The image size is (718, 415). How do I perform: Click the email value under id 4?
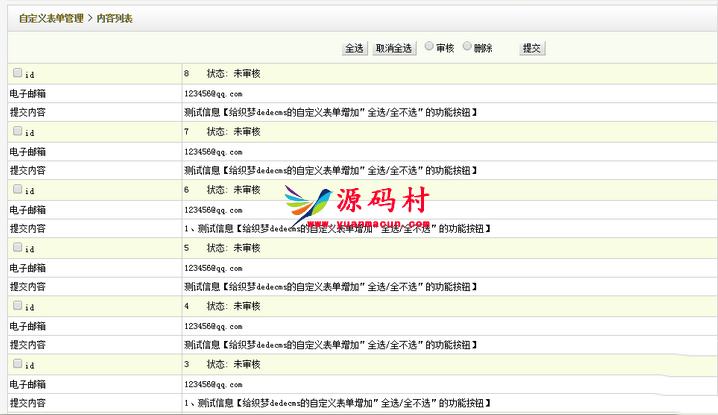tap(213, 327)
